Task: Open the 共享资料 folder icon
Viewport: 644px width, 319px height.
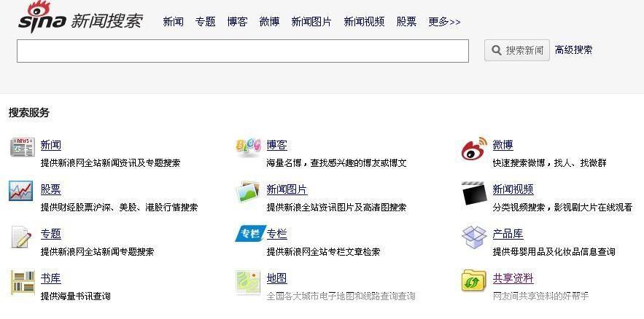Action: (x=474, y=280)
